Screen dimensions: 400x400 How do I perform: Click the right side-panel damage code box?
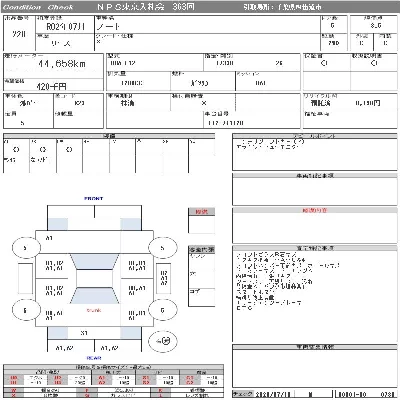point(164,278)
